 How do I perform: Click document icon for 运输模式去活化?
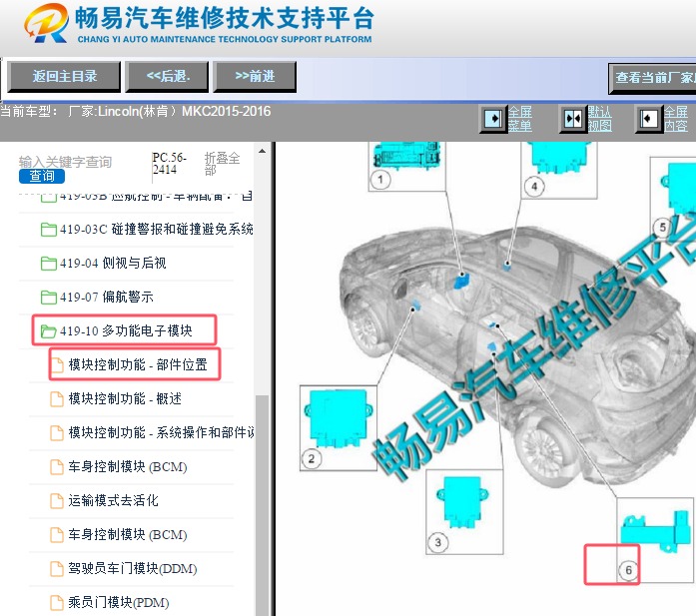pos(57,500)
